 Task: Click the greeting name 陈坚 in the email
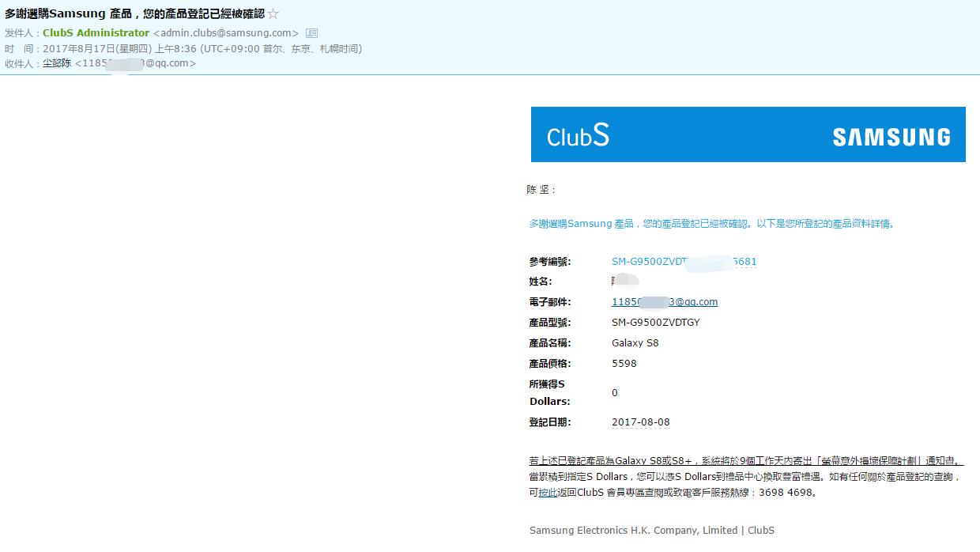coord(539,190)
